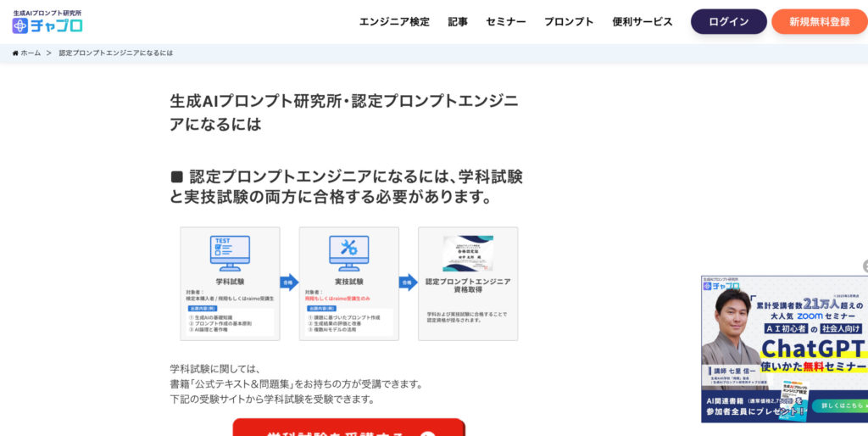Image resolution: width=868 pixels, height=436 pixels.
Task: Click the red 学科試験を受講する button
Action: point(348,428)
